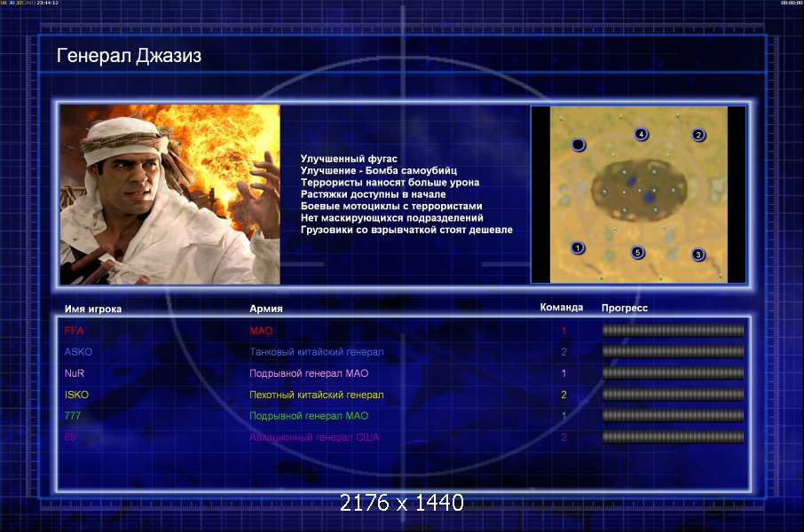Click team number in ISKO row
804x532 pixels.
click(564, 395)
